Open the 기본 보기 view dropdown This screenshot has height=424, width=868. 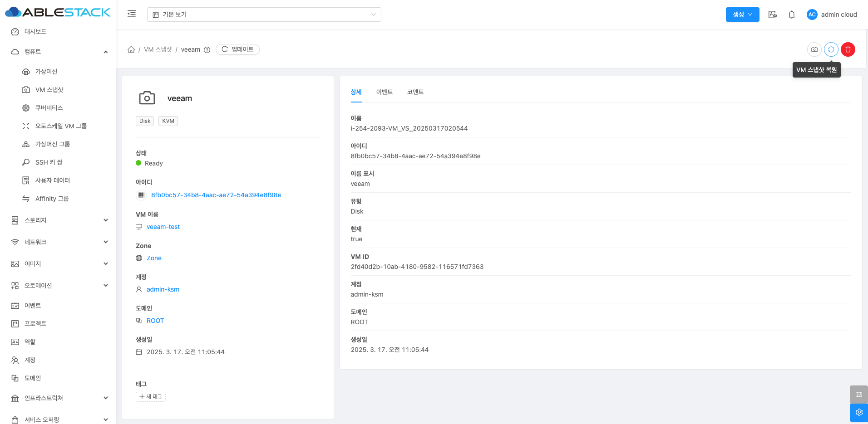[264, 15]
